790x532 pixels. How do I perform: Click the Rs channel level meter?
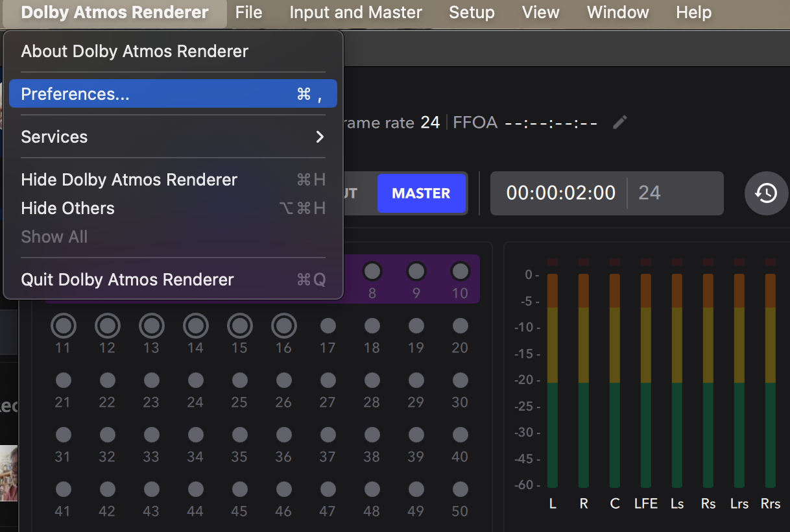(708, 381)
